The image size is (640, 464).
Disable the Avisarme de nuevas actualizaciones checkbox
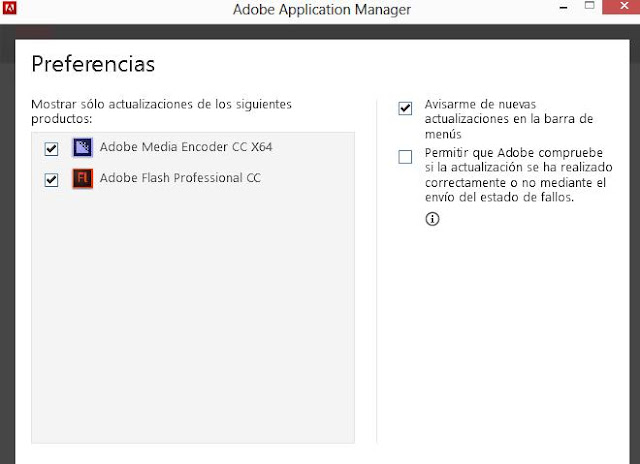[405, 109]
